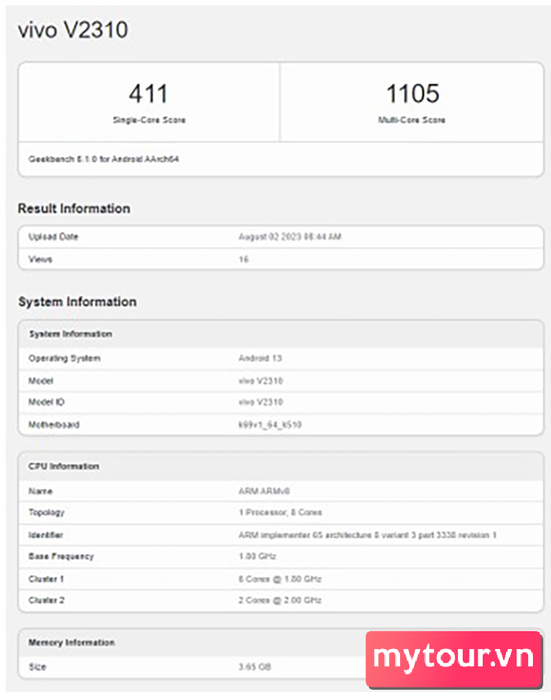The image size is (551, 700).
Task: Click vivo V2310 value in Model ID row
Action: 260,402
